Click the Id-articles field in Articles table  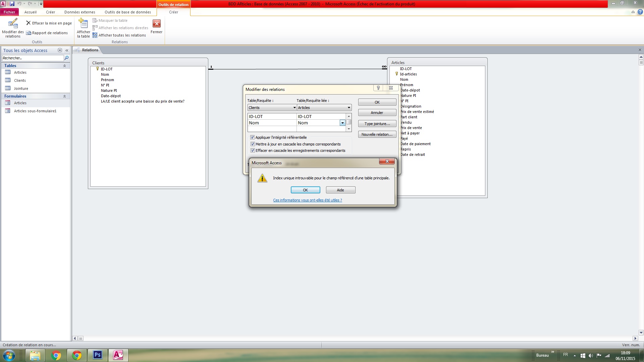[408, 74]
